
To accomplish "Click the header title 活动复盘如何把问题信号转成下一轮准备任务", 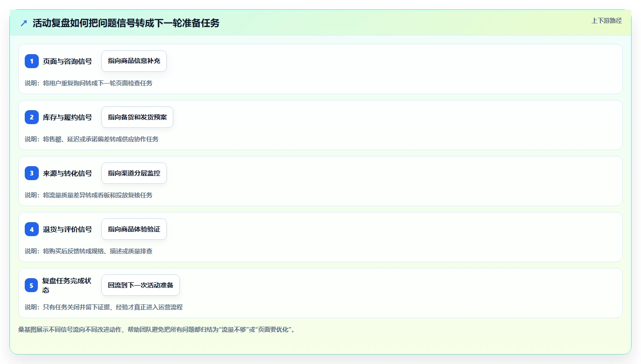I will [126, 23].
